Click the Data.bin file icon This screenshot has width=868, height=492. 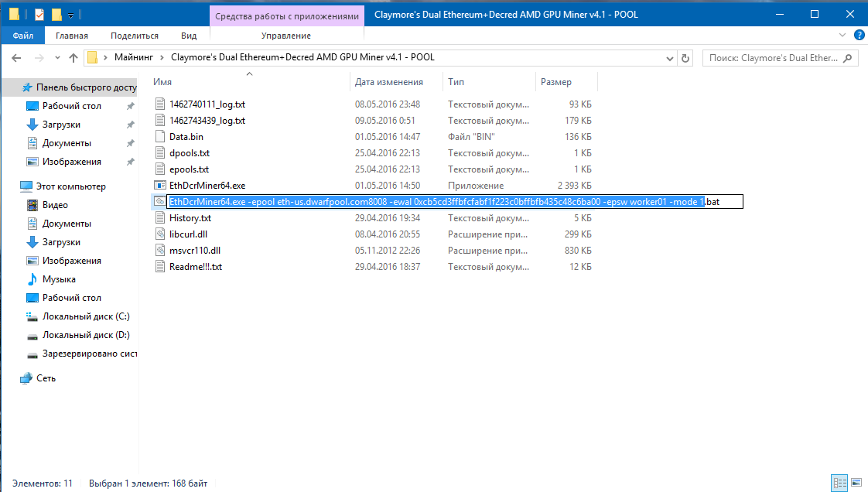point(160,137)
